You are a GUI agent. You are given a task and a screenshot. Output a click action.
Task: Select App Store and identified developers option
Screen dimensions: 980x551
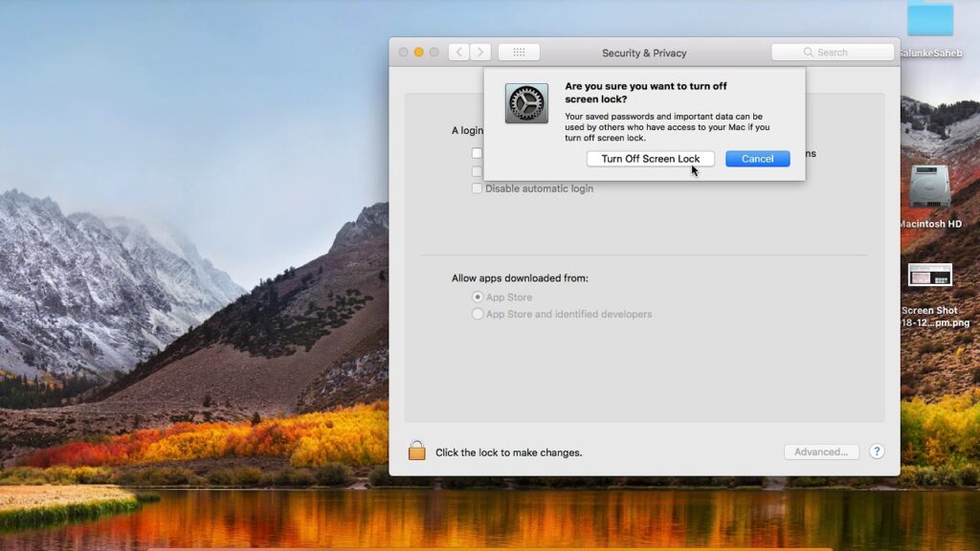478,314
